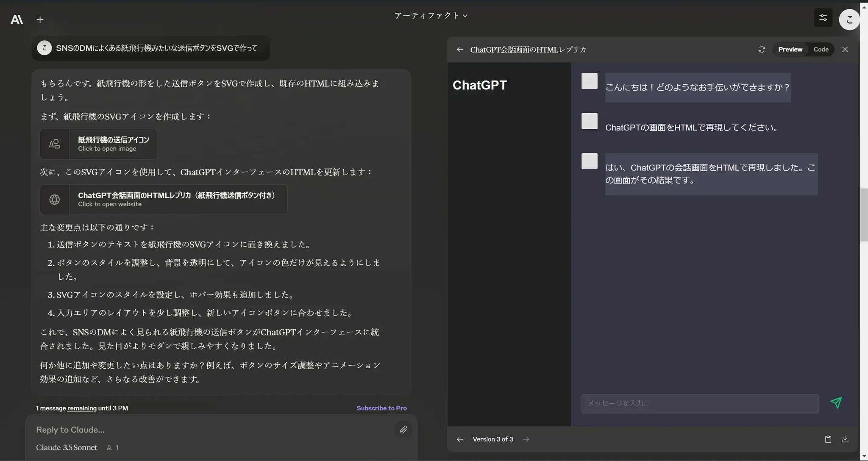Copy artifact contents with clipboard icon

click(828, 439)
